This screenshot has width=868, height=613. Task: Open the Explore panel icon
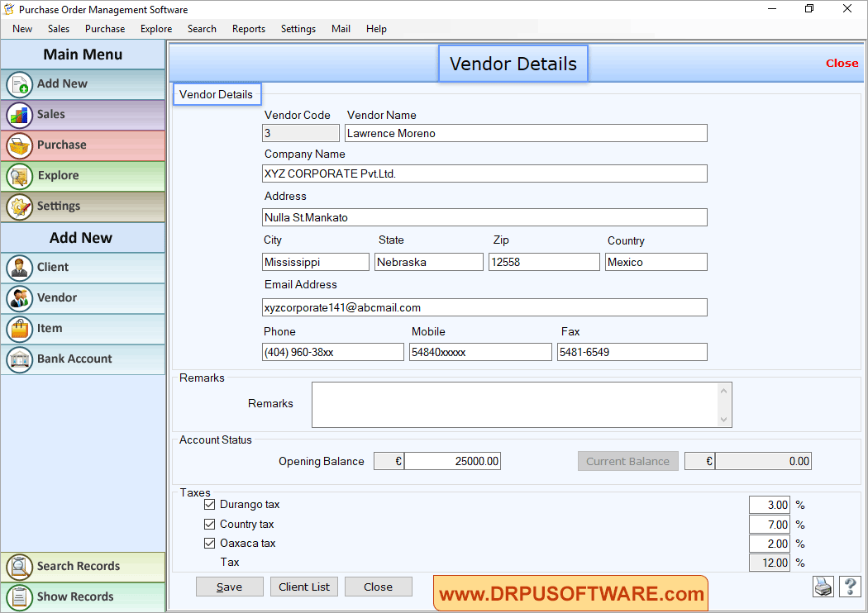(20, 176)
